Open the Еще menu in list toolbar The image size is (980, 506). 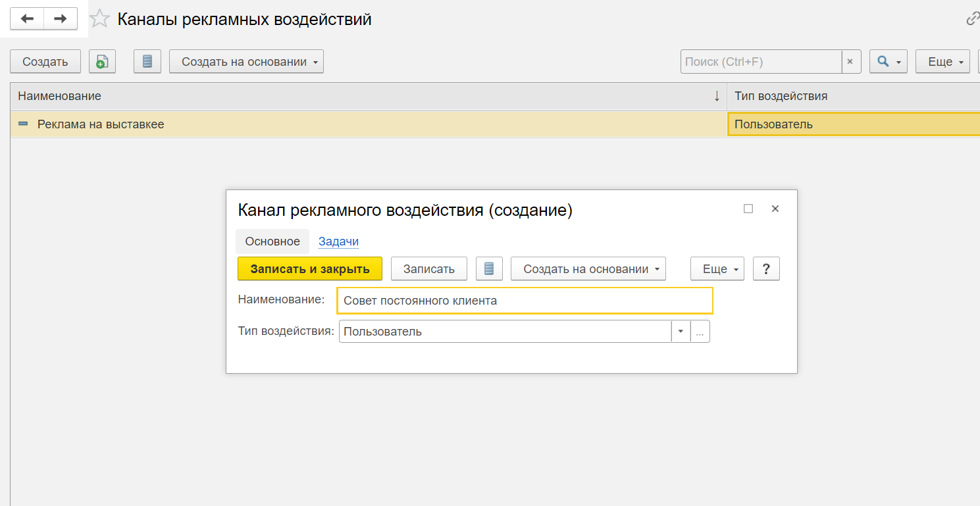(x=942, y=62)
